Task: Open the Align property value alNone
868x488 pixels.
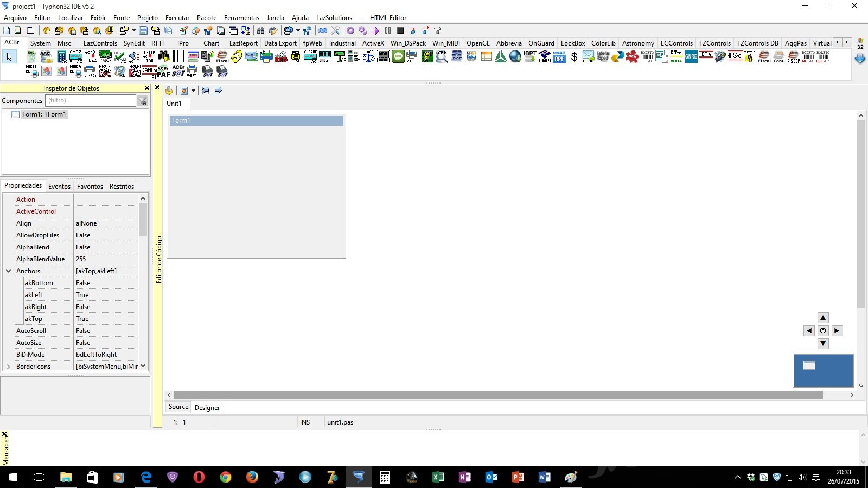Action: point(106,223)
